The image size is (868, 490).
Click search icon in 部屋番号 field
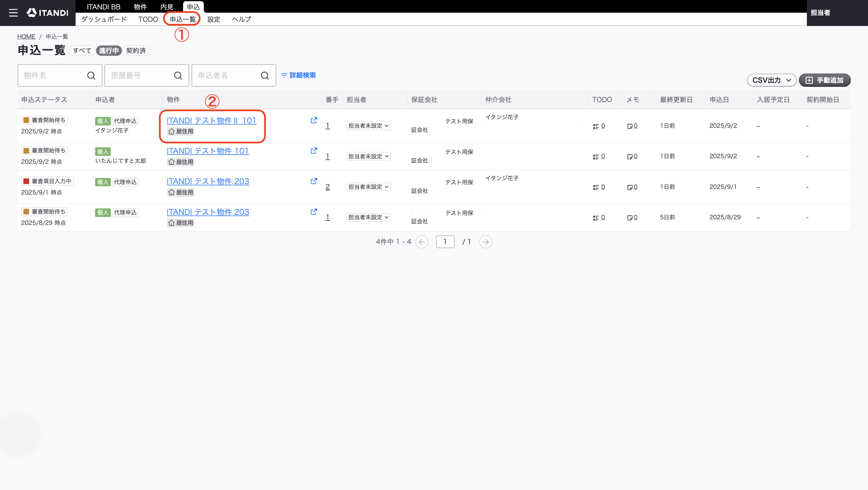tap(178, 76)
